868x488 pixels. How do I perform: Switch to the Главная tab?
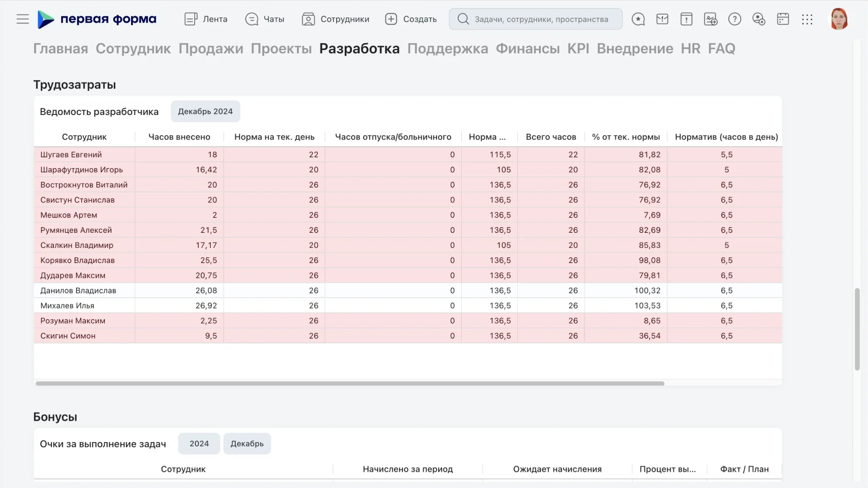pos(61,49)
